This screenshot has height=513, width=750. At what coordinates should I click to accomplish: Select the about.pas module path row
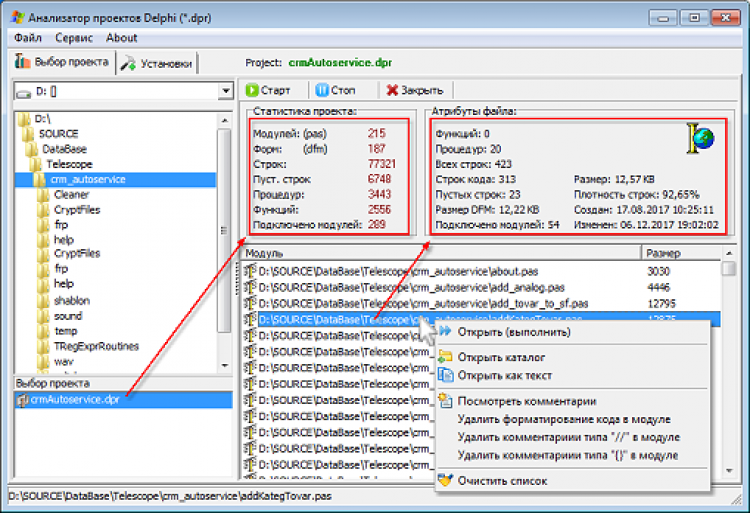tap(398, 272)
